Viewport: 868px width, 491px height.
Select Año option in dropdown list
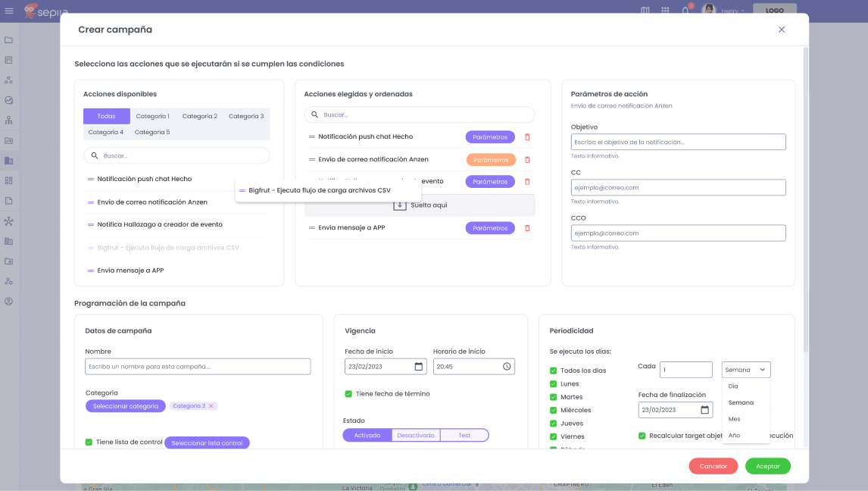pos(734,436)
